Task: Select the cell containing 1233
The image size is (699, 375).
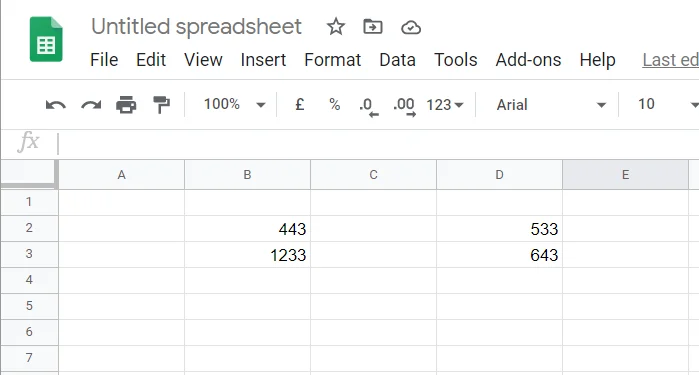Action: [247, 255]
